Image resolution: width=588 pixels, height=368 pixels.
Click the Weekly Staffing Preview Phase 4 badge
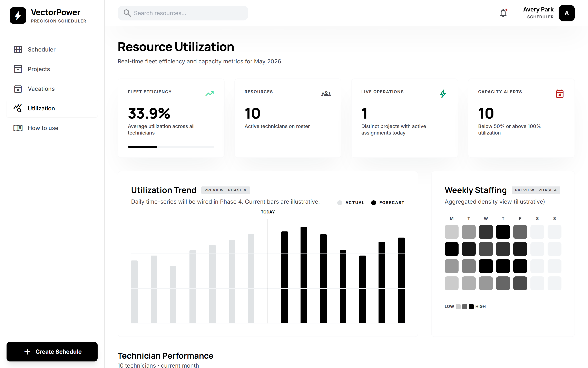tap(536, 190)
